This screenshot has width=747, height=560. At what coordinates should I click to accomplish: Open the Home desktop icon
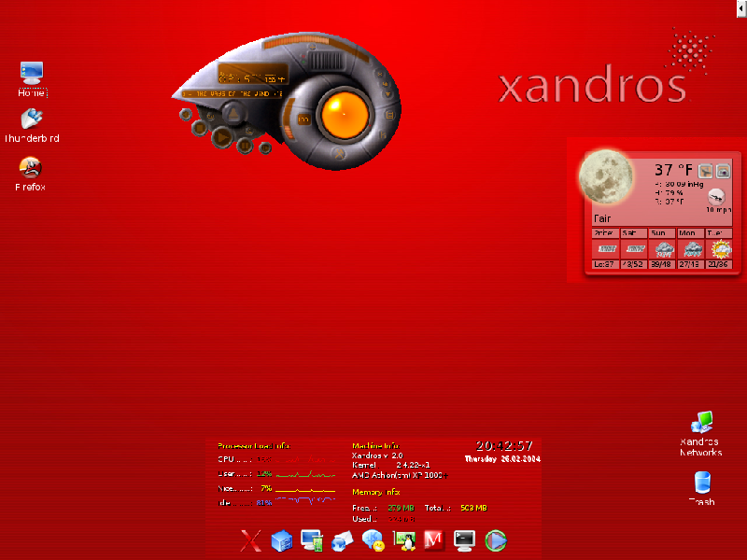point(32,79)
